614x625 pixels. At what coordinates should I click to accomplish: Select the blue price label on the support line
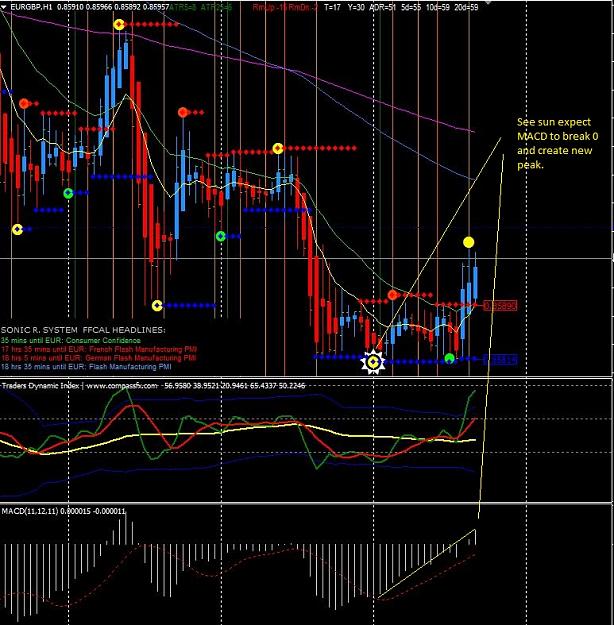coord(500,360)
